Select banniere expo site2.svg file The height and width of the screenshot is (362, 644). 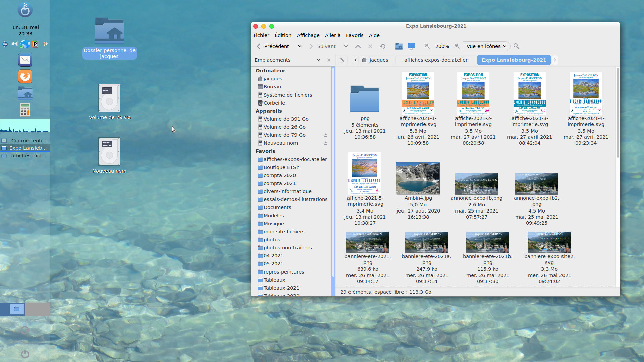point(549,242)
